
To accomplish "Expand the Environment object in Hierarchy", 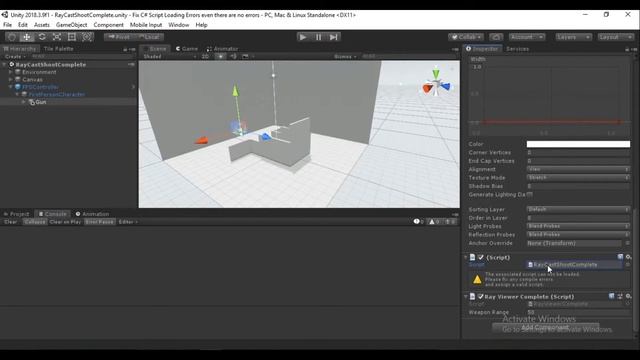I will pos(11,72).
